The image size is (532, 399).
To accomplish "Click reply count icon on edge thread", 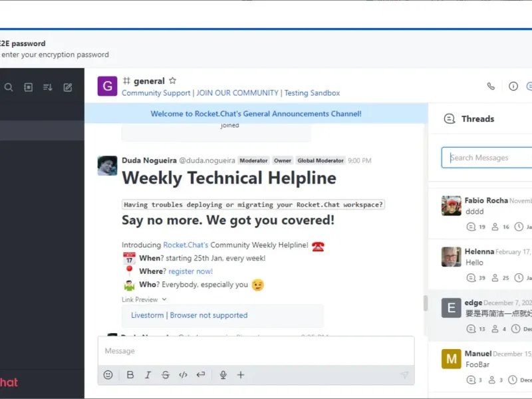I will [471, 329].
